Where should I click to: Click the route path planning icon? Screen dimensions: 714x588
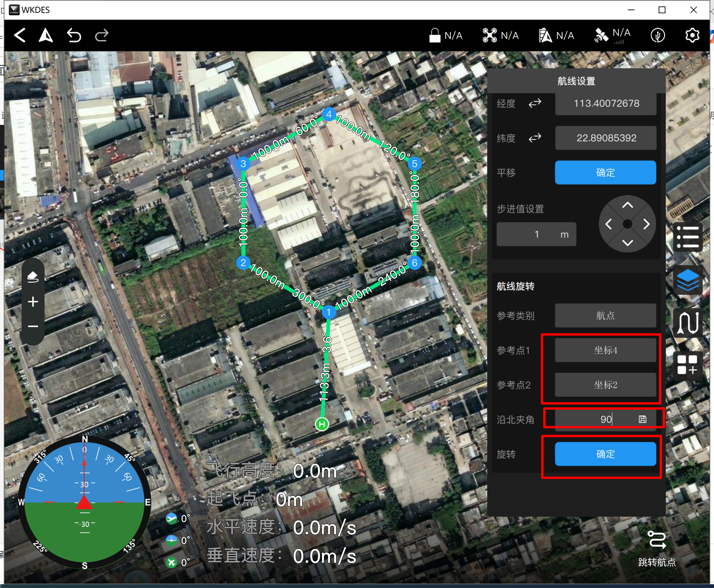click(688, 323)
